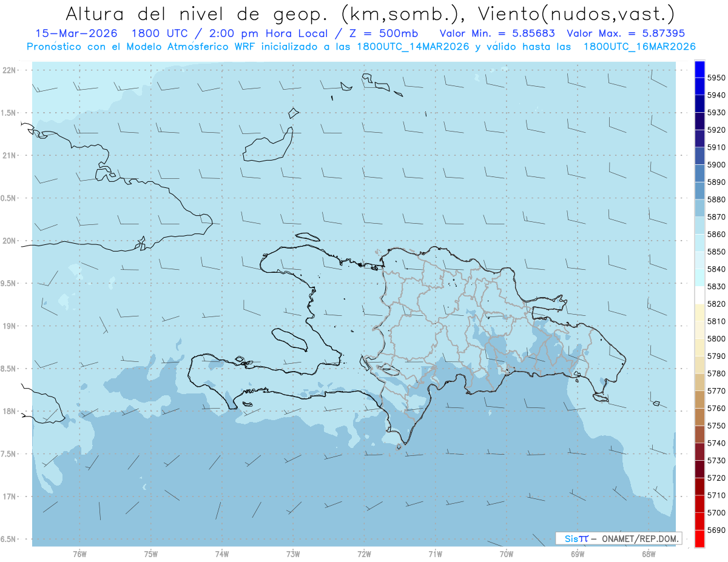
Task: Click the '1800 UTC / 2:00 pm Hora Local' text
Action: point(231,33)
